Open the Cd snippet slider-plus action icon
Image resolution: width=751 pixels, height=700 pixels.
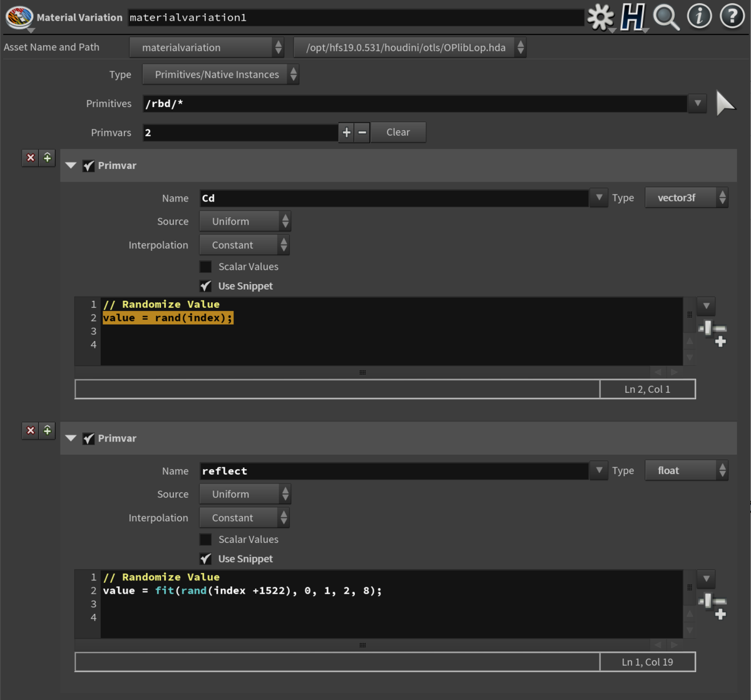click(x=712, y=333)
